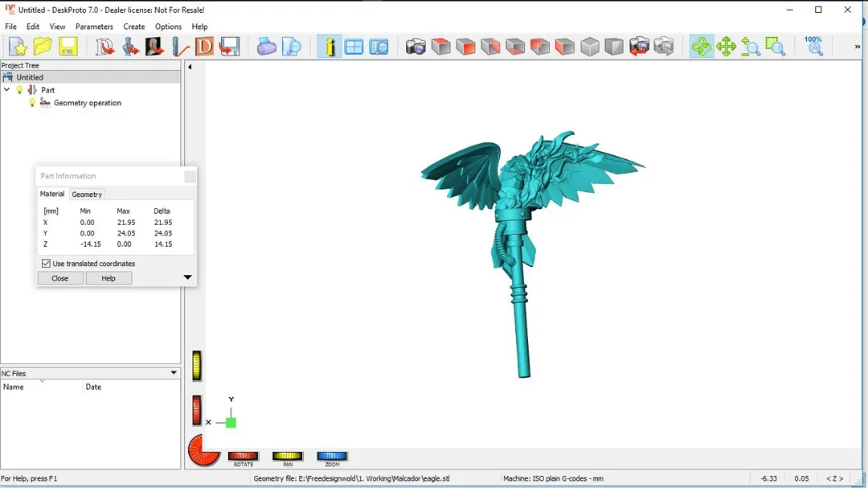Switch to the Material tab
The height and width of the screenshot is (488, 868).
coord(52,194)
